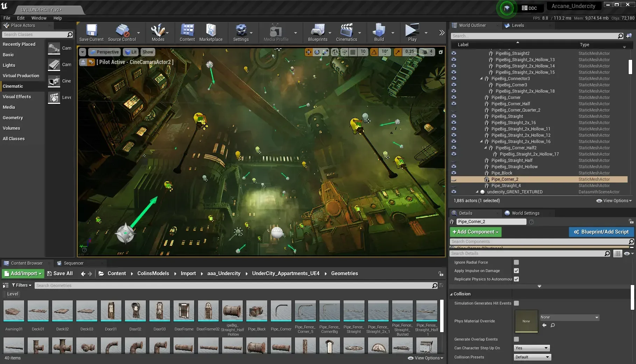
Task: Open the Modes toolbar icon
Action: click(158, 33)
